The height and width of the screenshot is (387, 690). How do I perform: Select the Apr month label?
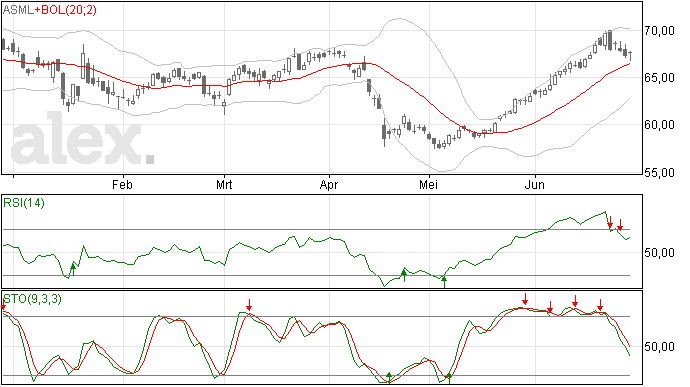pos(329,184)
